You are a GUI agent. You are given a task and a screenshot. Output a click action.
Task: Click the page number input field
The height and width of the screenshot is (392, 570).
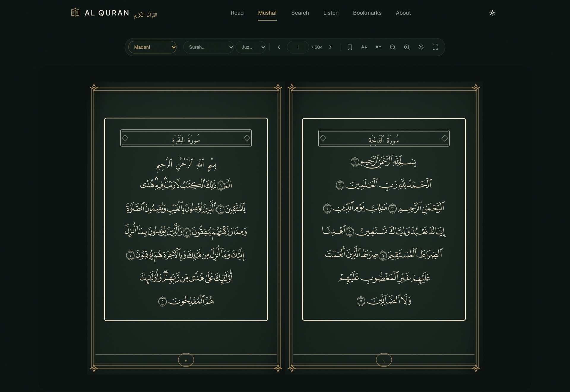pos(298,47)
